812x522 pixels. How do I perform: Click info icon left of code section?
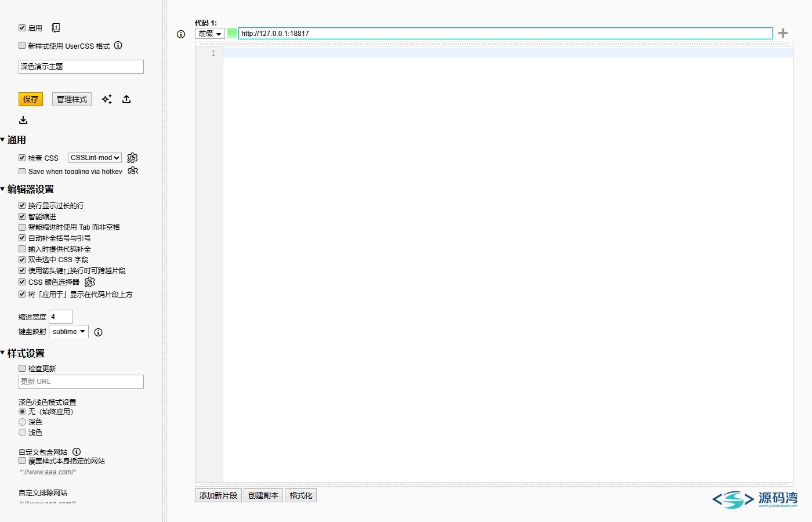coord(181,34)
